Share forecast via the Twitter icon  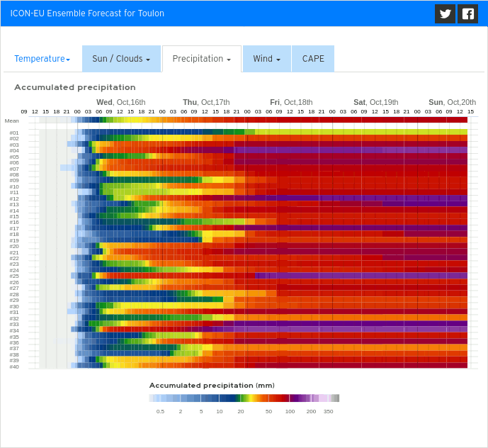click(445, 13)
